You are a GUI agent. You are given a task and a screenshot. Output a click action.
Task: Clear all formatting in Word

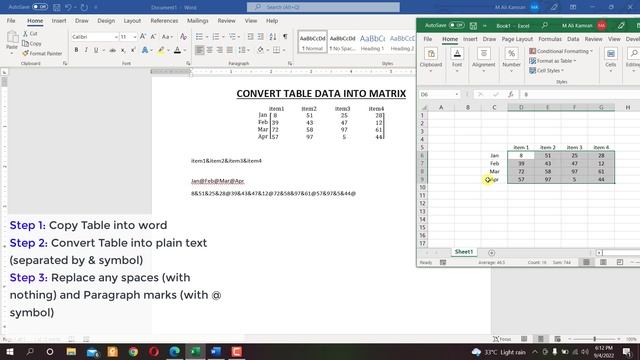click(183, 37)
